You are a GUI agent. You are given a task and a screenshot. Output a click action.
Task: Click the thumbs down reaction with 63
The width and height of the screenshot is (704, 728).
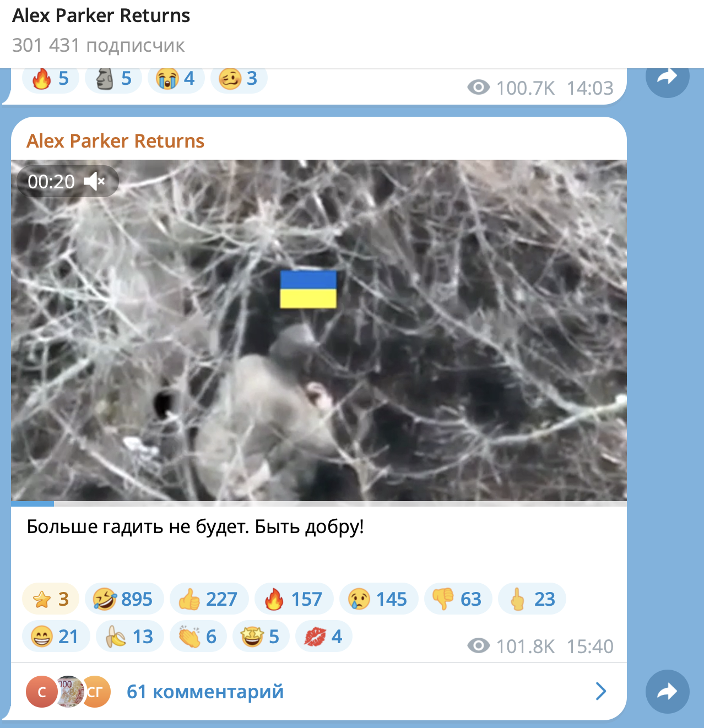point(458,599)
